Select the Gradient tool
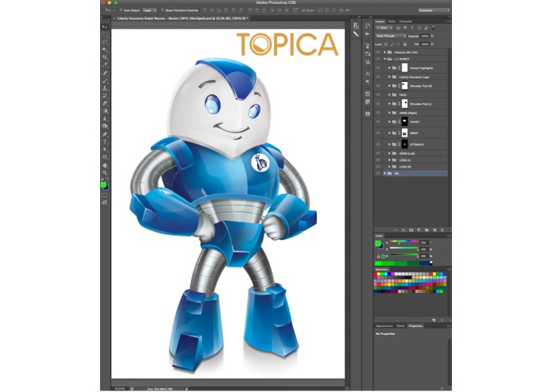The height and width of the screenshot is (392, 552). click(105, 111)
